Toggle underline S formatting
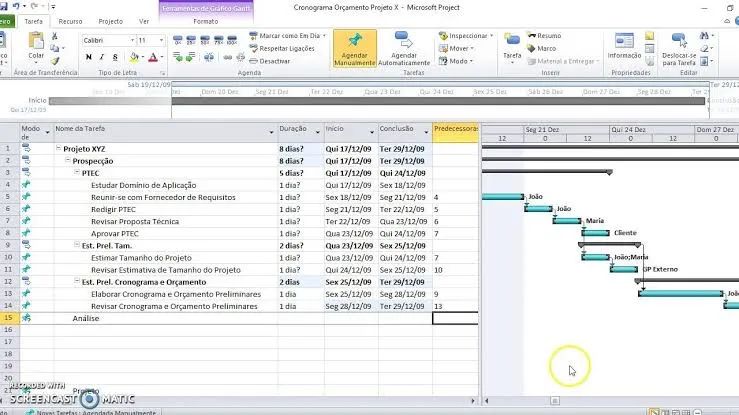739x415 pixels. 115,57
